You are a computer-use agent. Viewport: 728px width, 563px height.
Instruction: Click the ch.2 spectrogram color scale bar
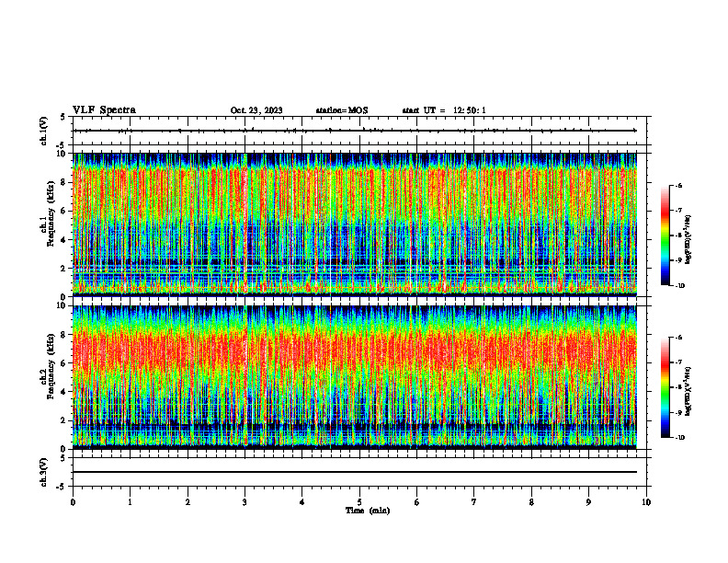(665, 387)
